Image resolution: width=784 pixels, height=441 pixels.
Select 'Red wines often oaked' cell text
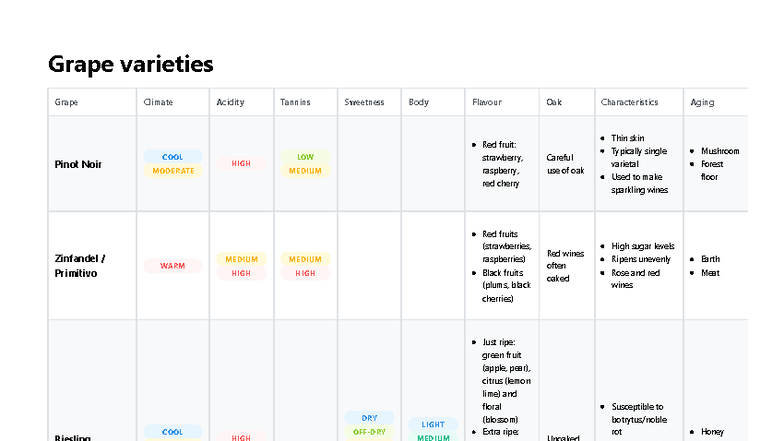565,266
